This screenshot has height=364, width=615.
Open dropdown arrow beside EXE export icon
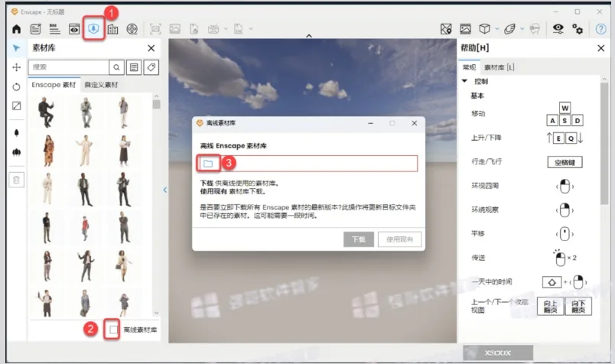[x=251, y=28]
